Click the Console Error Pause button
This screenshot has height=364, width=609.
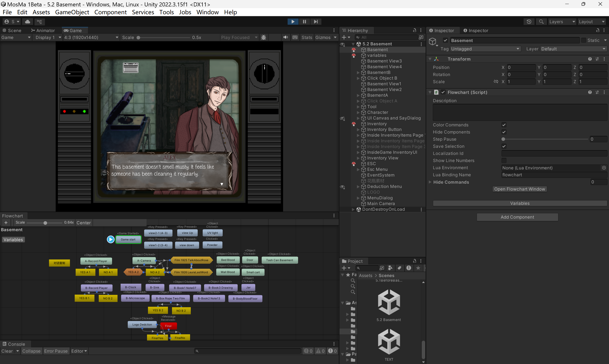[56, 351]
